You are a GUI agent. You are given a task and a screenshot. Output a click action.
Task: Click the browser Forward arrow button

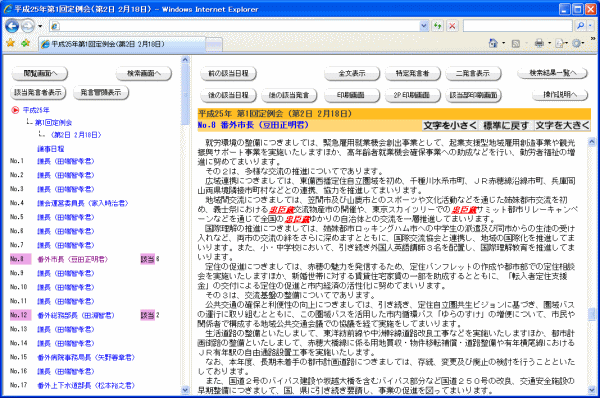tap(28, 26)
